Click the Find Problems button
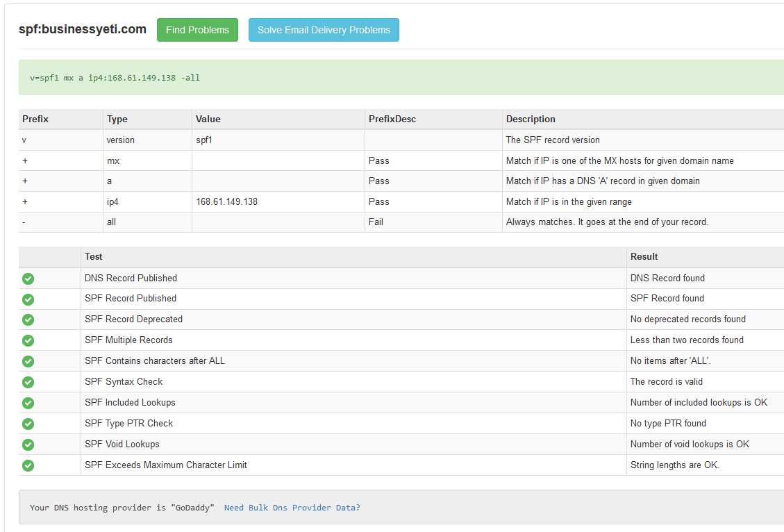The width and height of the screenshot is (784, 532). point(197,30)
